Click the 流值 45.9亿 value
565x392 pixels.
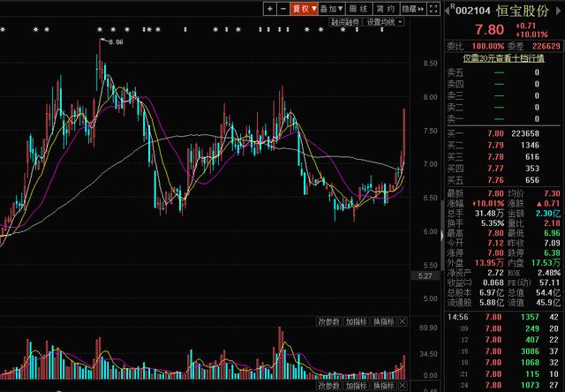548,303
